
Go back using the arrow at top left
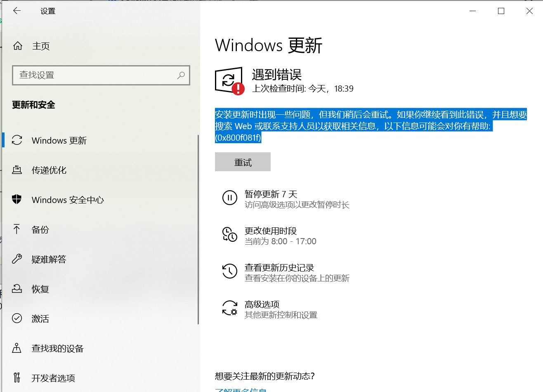click(x=16, y=11)
